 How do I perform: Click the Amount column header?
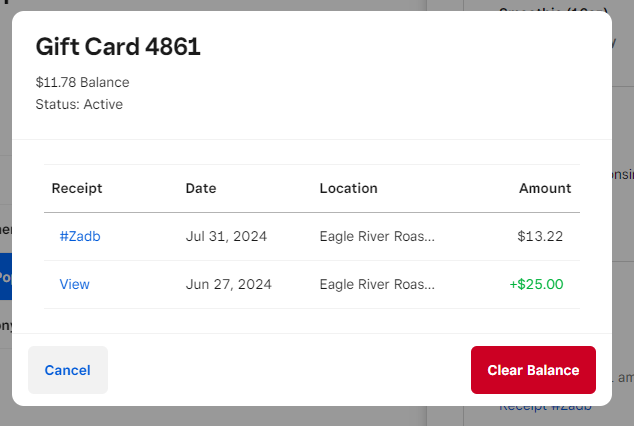pos(545,188)
